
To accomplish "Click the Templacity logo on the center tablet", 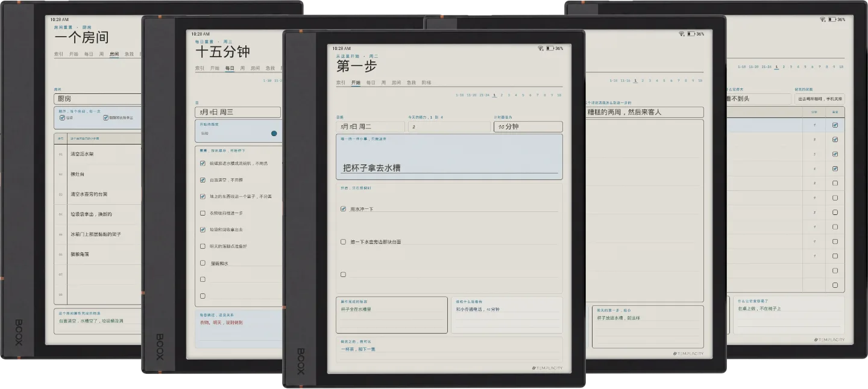I will click(x=547, y=368).
